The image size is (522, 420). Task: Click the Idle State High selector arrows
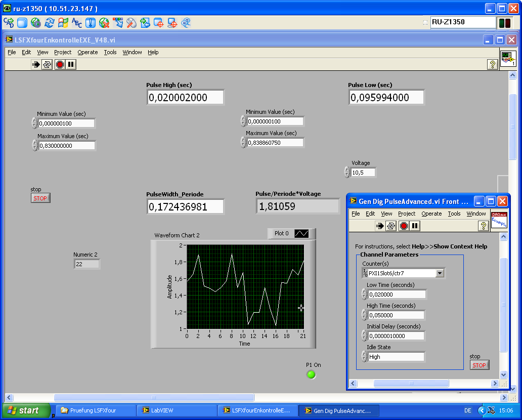[x=364, y=357]
